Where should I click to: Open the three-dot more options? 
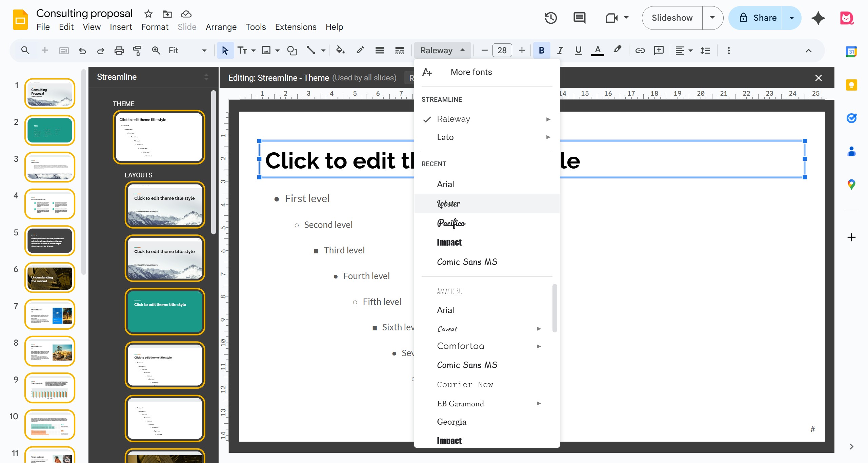coord(729,51)
